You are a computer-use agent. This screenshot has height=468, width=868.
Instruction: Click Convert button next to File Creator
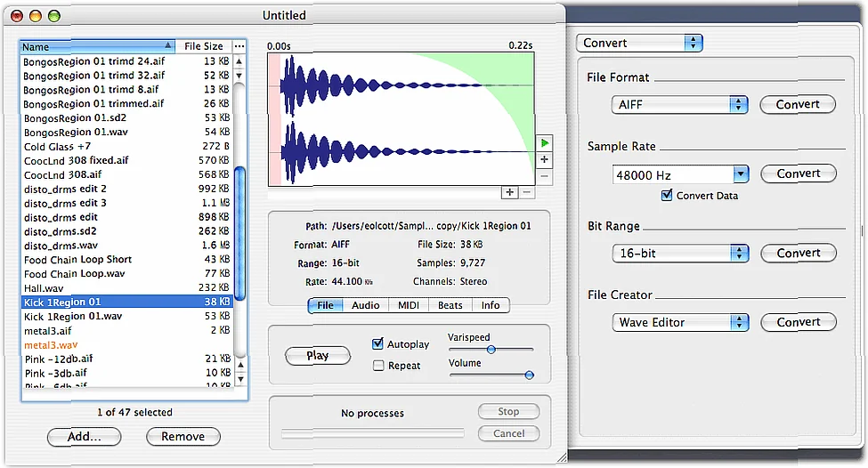(799, 322)
